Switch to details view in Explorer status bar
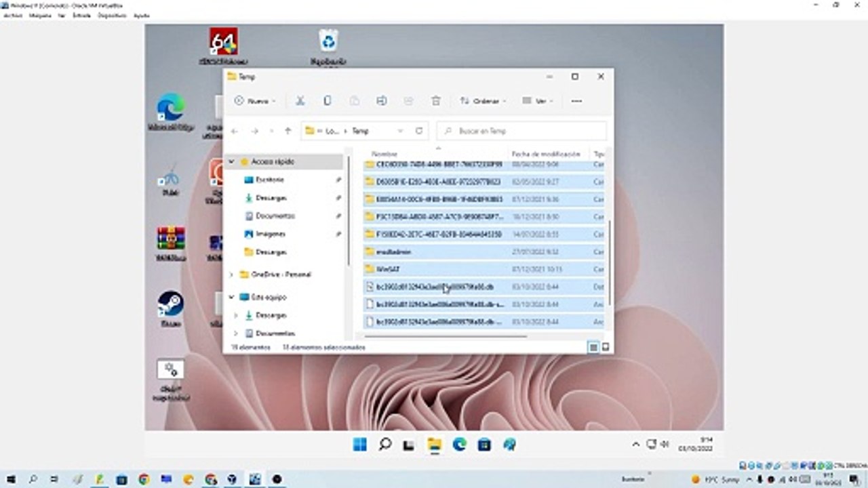The width and height of the screenshot is (868, 488). [593, 347]
